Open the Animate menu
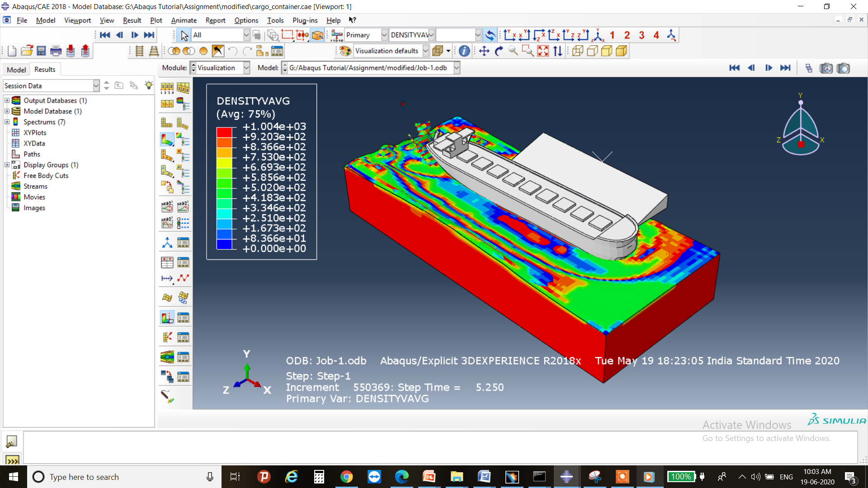 tap(184, 20)
